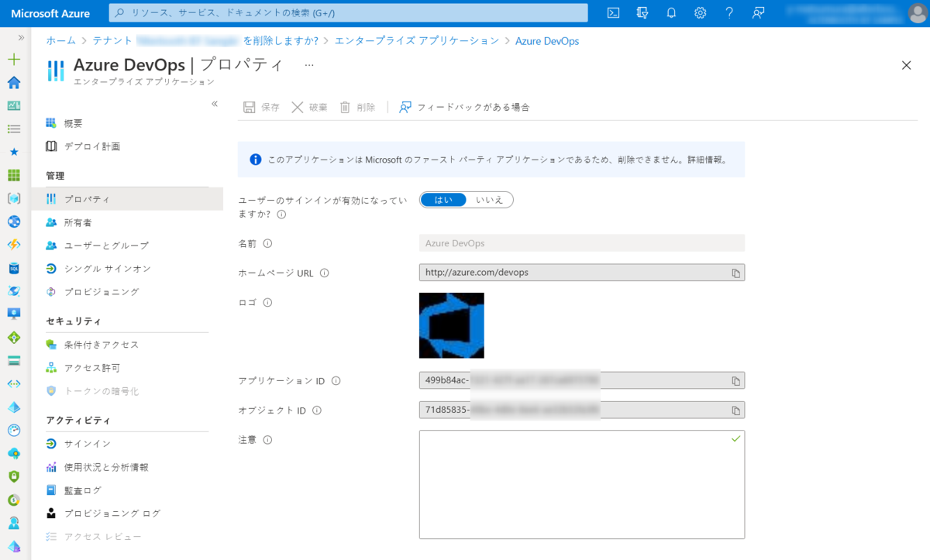Click the 名前 text field
The height and width of the screenshot is (560, 930).
[x=582, y=243]
